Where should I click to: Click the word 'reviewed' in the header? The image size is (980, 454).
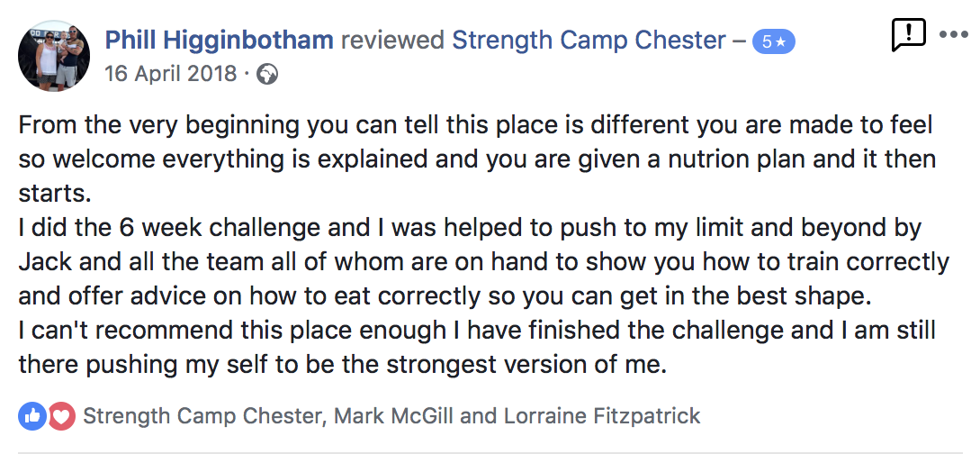(392, 41)
